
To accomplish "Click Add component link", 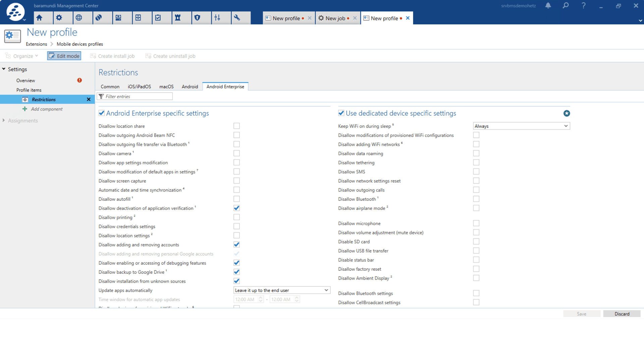I will (47, 109).
